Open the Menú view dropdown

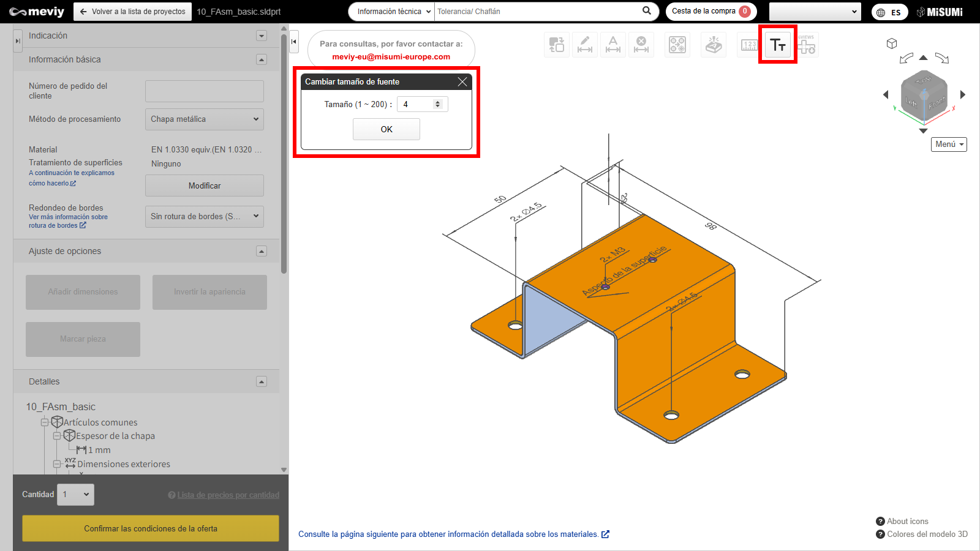(x=949, y=144)
